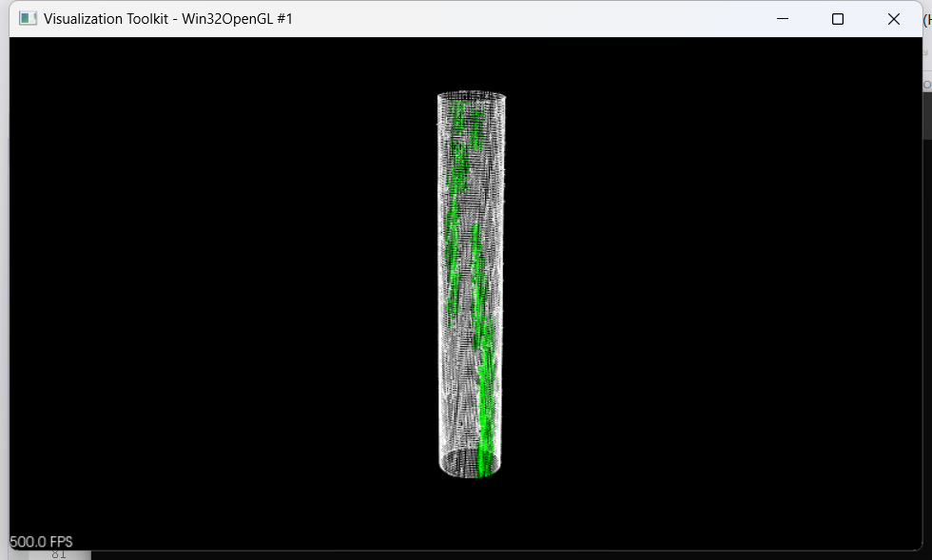Select the bottom rim of the cylinder

470,473
